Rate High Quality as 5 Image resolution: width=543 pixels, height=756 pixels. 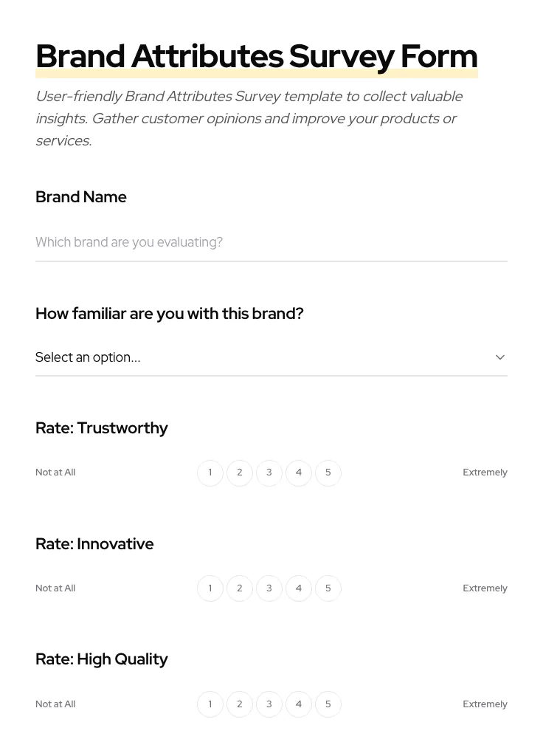click(x=328, y=704)
